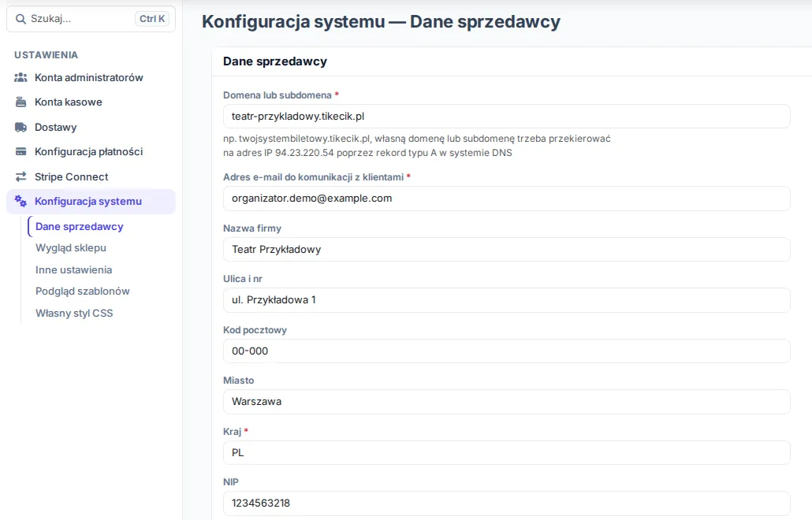Open the Wygląd sklepu submenu item
Image resolution: width=812 pixels, height=520 pixels.
(71, 248)
